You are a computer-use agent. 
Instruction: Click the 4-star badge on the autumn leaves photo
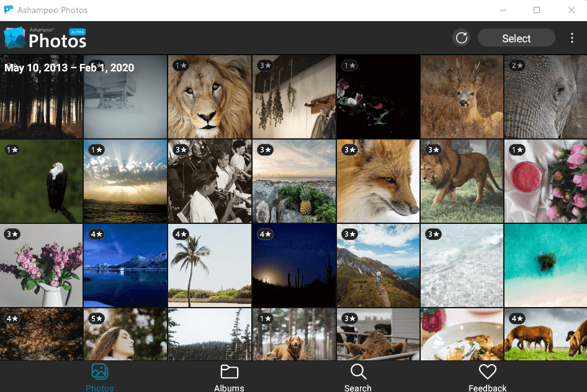[x=12, y=319]
